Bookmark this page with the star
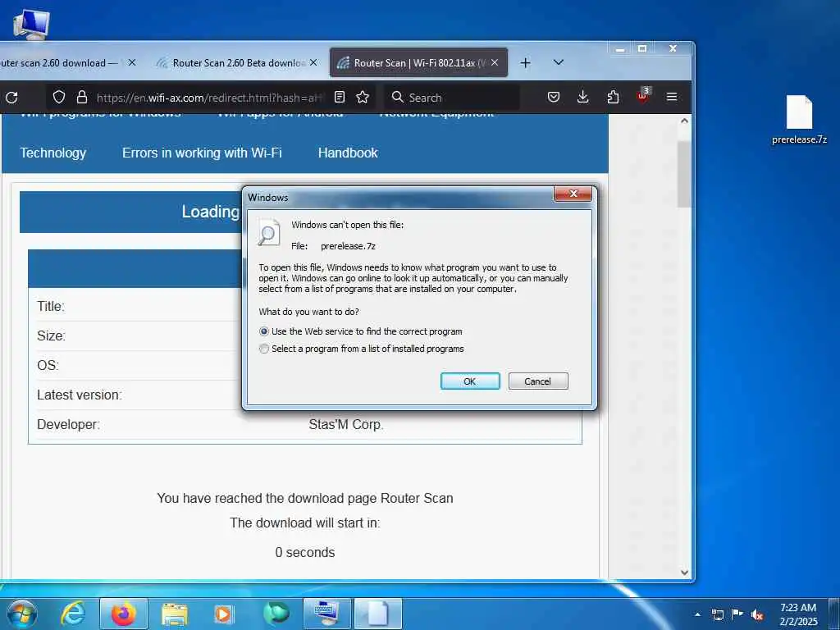 pyautogui.click(x=363, y=97)
